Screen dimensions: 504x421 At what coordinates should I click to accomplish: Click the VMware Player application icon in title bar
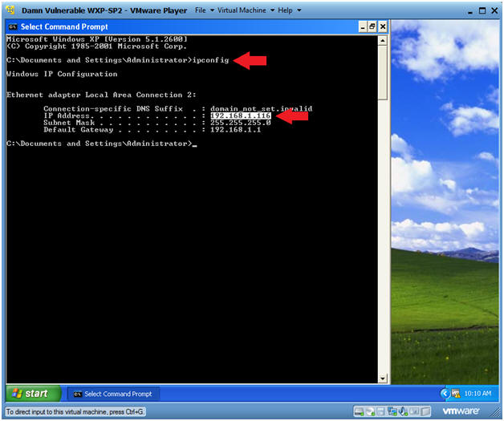[10, 10]
